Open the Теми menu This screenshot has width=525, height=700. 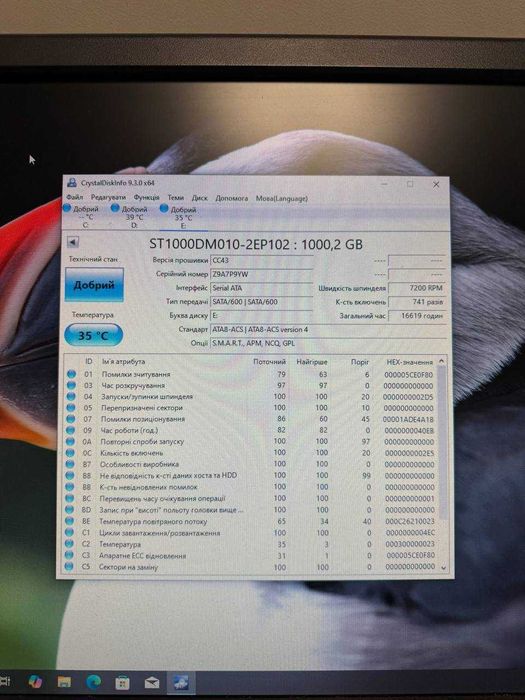point(175,197)
